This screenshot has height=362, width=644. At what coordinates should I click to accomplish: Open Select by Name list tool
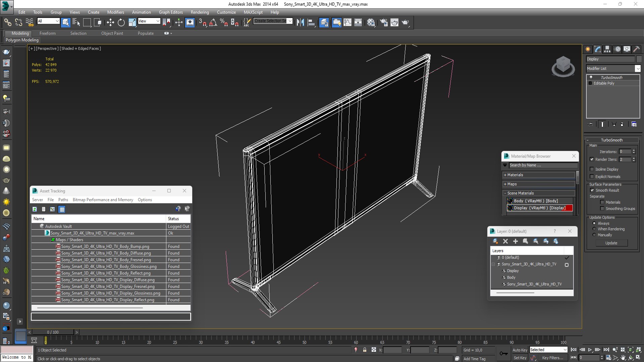pyautogui.click(x=76, y=22)
